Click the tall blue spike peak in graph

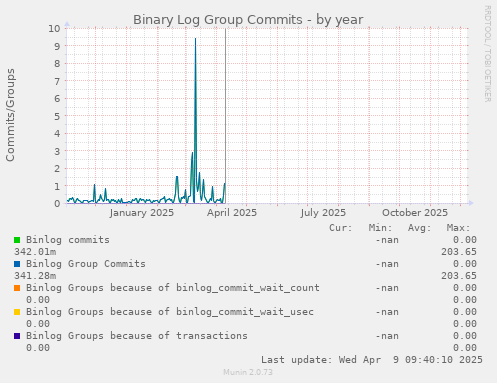pyautogui.click(x=195, y=39)
